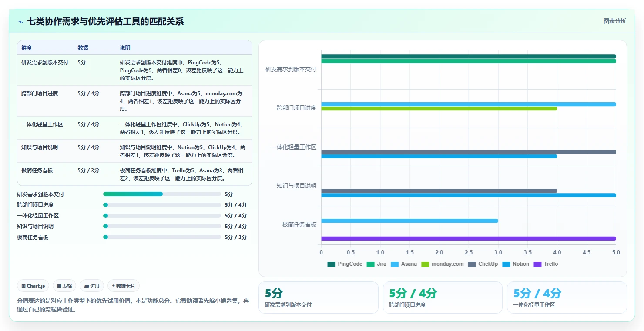
Task: Click the 2.5 x-axis tick label
Action: point(469,253)
